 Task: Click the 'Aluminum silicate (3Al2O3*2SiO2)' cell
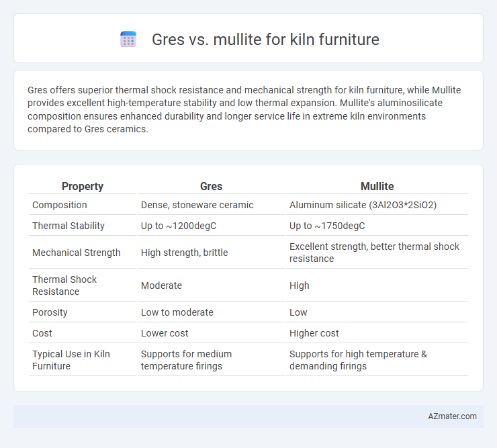tap(363, 205)
